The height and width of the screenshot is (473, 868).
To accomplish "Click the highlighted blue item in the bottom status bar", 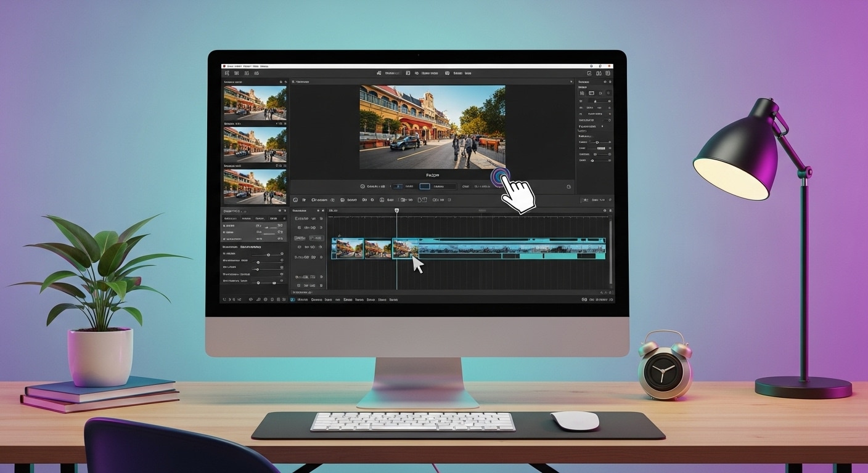I will pos(293,300).
